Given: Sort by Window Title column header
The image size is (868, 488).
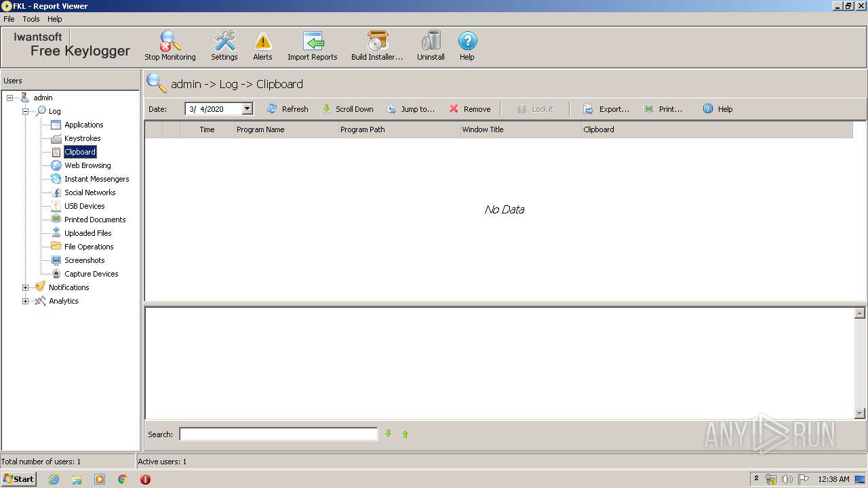Looking at the screenshot, I should point(520,129).
